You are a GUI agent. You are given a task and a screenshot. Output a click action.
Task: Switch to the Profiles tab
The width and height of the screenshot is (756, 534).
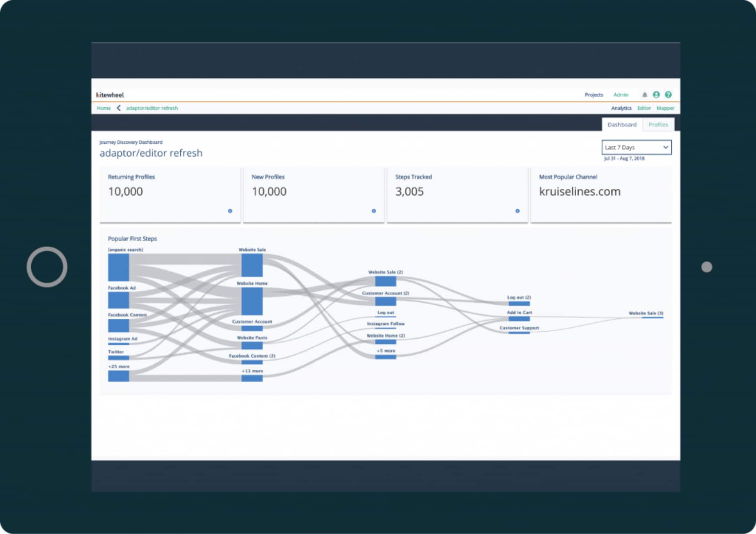(x=658, y=125)
